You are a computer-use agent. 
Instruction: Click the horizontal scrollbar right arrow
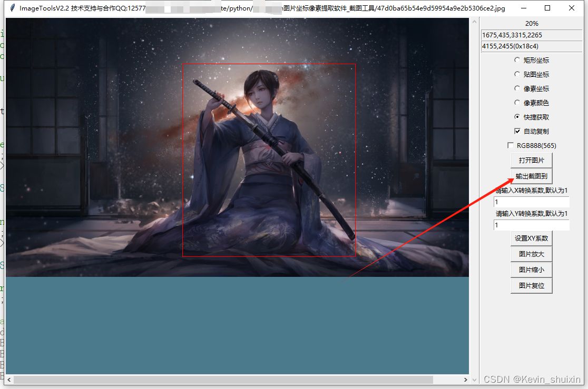coord(465,380)
